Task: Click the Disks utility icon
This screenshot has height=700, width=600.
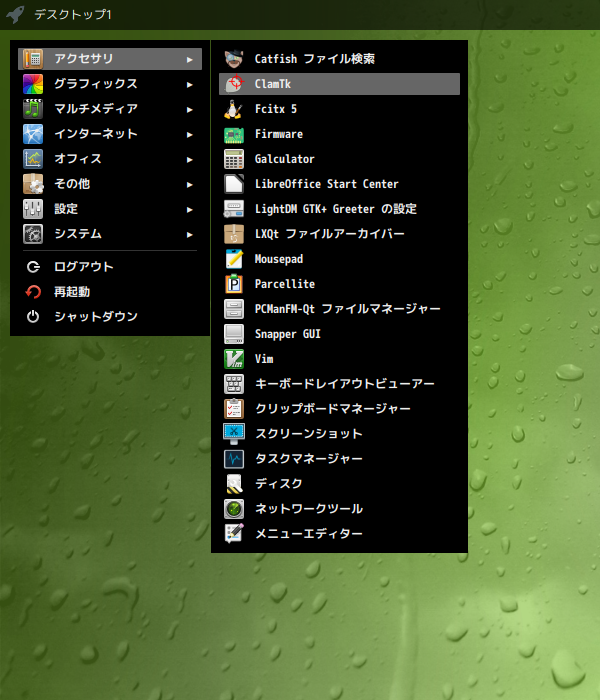Action: point(234,484)
